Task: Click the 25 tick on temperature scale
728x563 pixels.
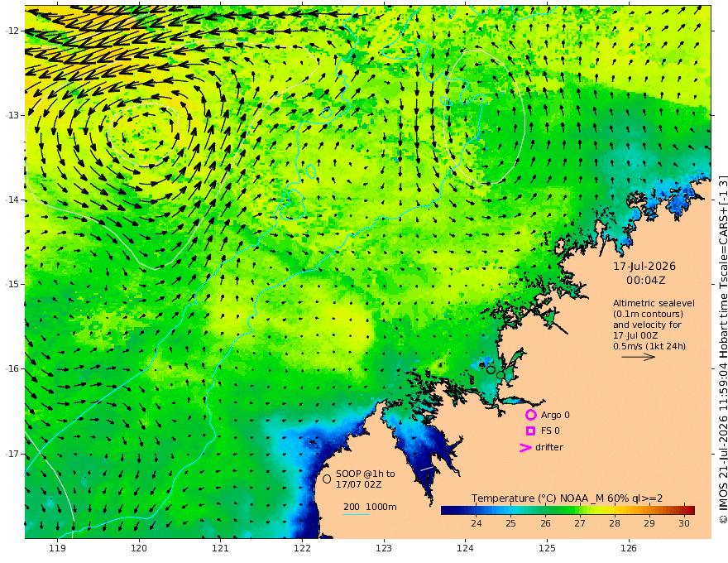Action: tap(510, 523)
